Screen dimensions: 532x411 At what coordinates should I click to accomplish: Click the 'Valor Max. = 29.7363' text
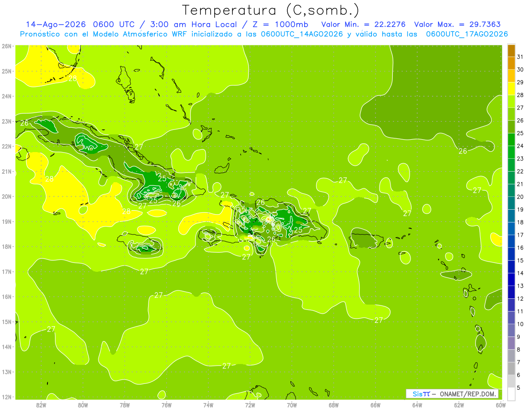(457, 24)
